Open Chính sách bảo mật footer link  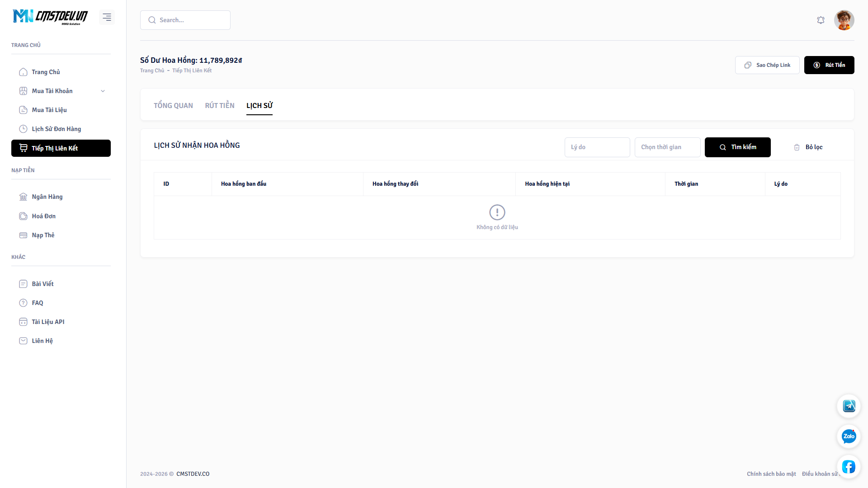pos(771,474)
